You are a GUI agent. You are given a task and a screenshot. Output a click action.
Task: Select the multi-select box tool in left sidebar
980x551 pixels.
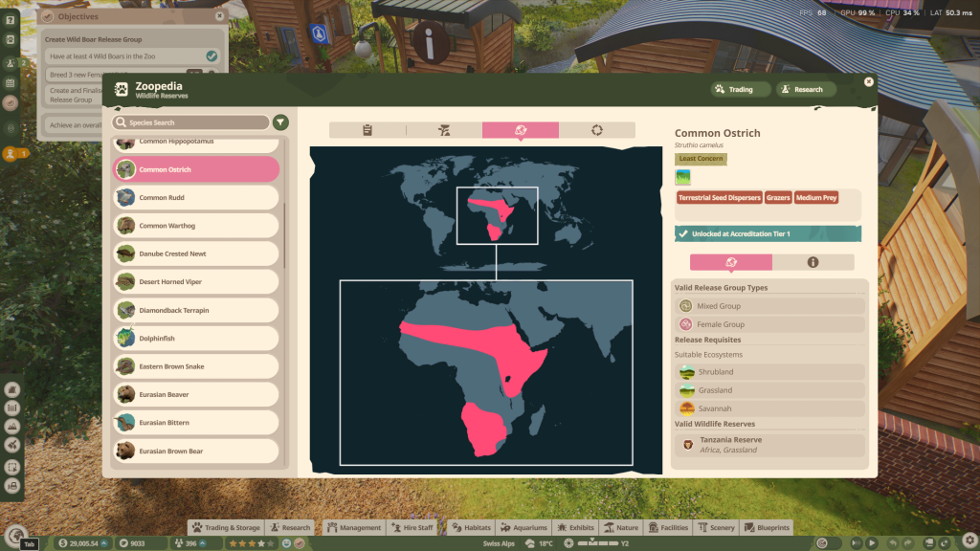coord(11,467)
